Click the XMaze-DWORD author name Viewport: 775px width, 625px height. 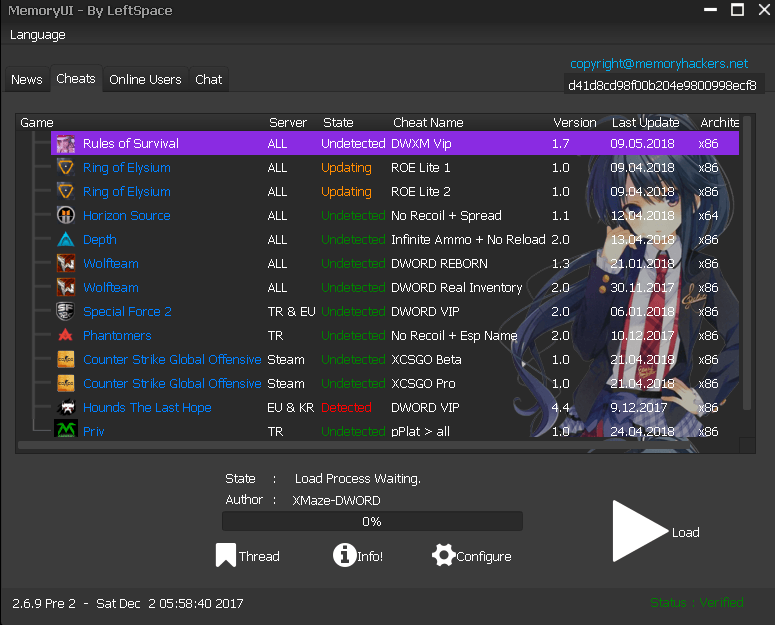336,500
